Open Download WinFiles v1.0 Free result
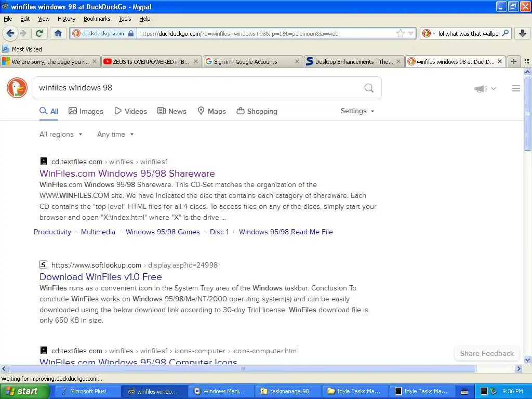 (100, 277)
